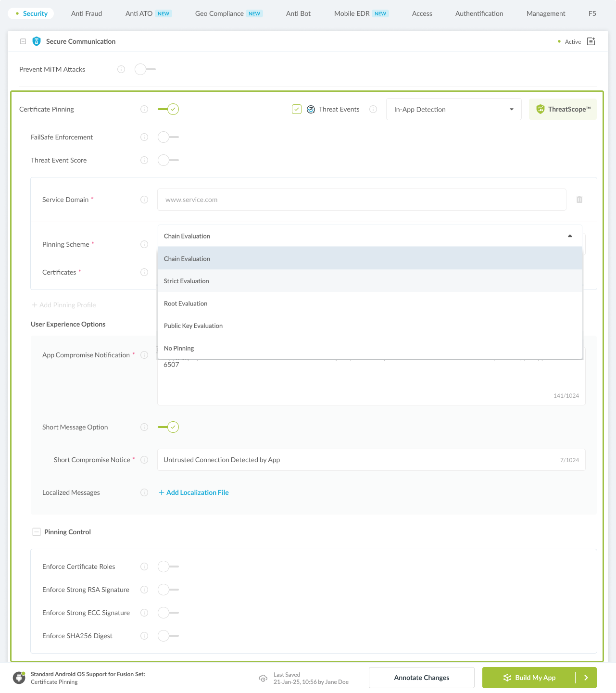This screenshot has width=616, height=693.
Task: Enable Enforce Strong RSA Signature toggle
Action: [x=168, y=590]
